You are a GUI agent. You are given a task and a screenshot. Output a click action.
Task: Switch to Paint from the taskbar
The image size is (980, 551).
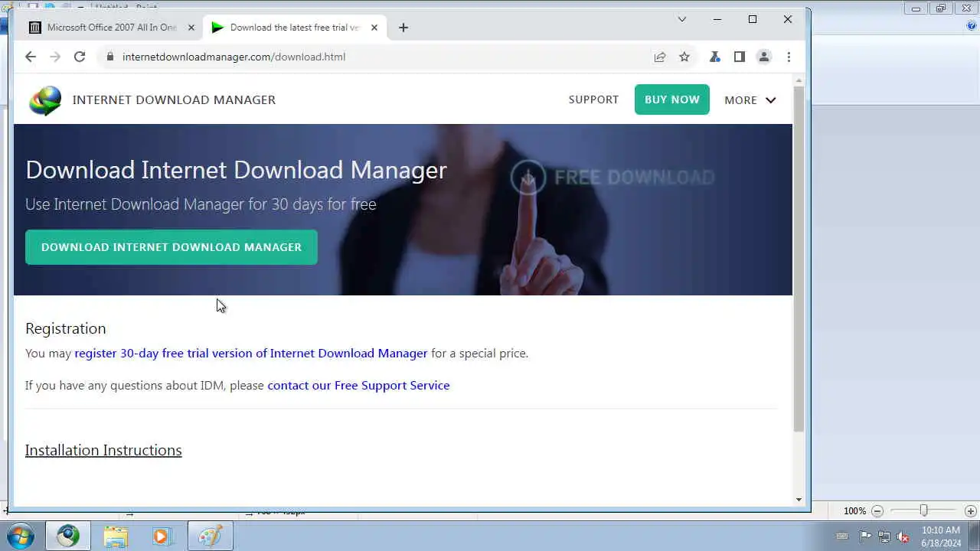(x=210, y=536)
